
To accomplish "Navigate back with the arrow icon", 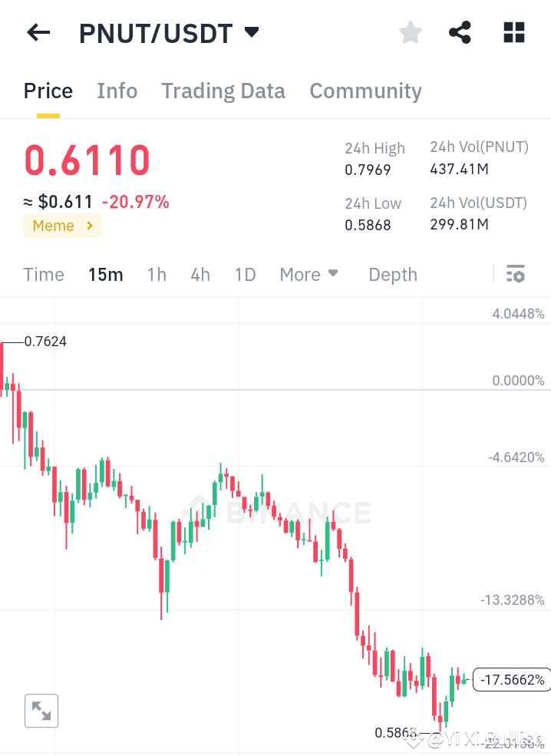I will pyautogui.click(x=38, y=32).
